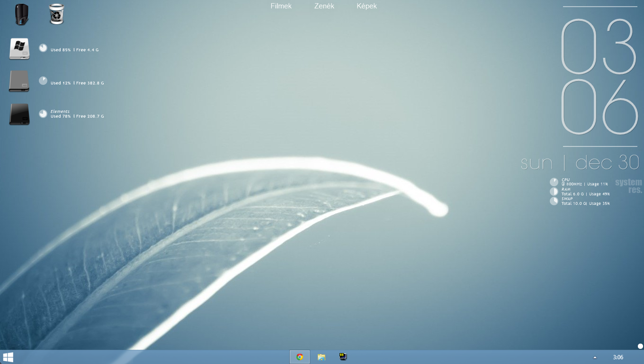Open Filmek shortcut at top
This screenshot has width=644, height=364.
(x=281, y=6)
